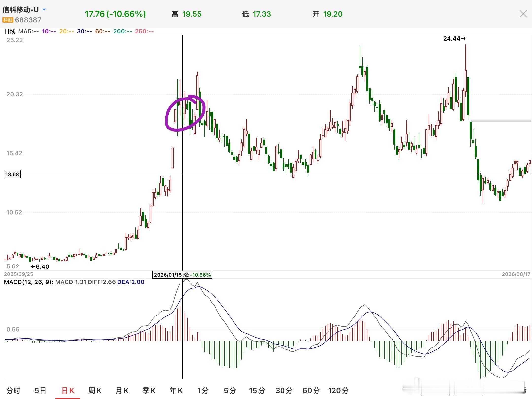Switch to the 分时 tab
The height and width of the screenshot is (399, 532).
(x=13, y=390)
